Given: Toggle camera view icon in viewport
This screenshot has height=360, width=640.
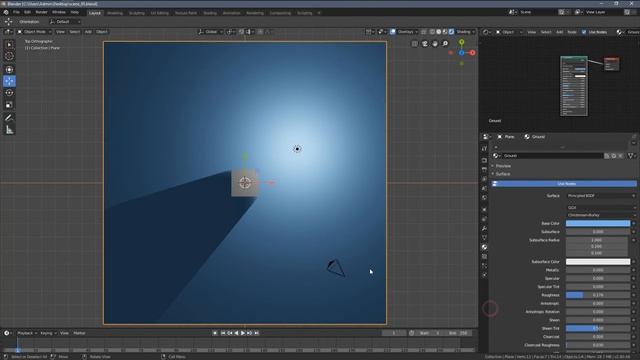Looking at the screenshot, I should 425,44.
